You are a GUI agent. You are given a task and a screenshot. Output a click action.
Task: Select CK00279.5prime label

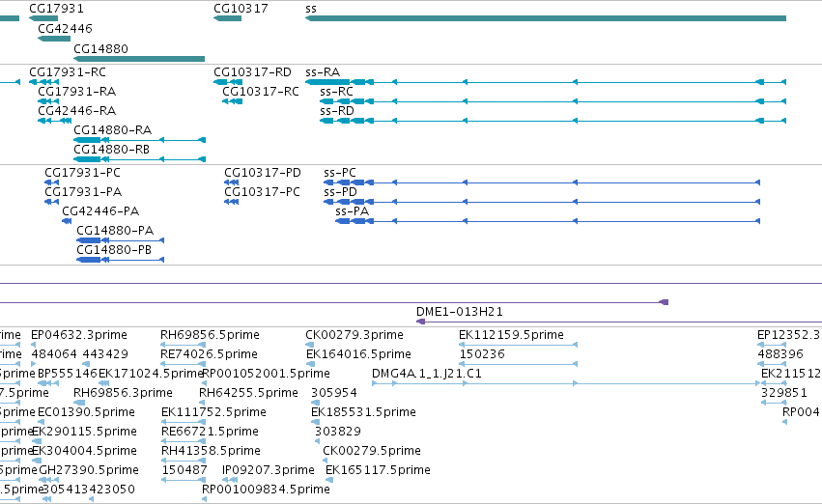[x=372, y=451]
